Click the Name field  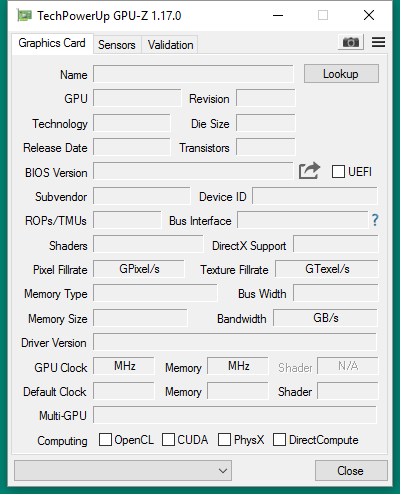tap(193, 74)
